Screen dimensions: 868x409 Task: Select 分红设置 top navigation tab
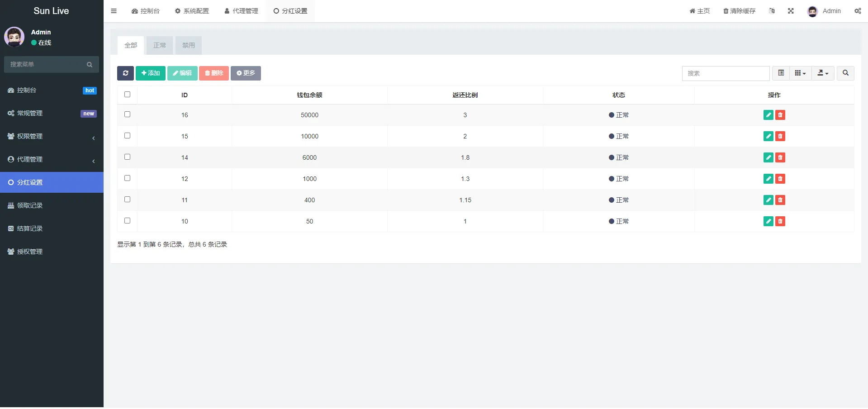click(x=290, y=11)
